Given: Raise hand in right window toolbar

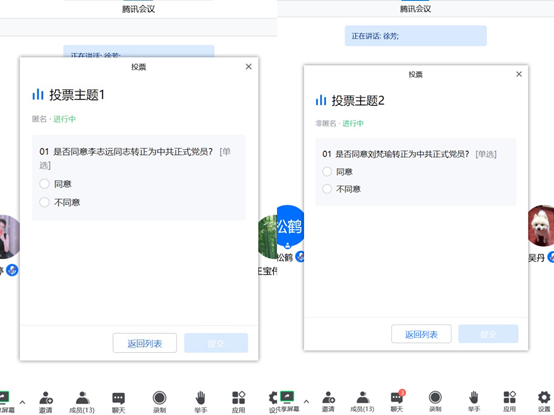Looking at the screenshot, I should coord(474,401).
